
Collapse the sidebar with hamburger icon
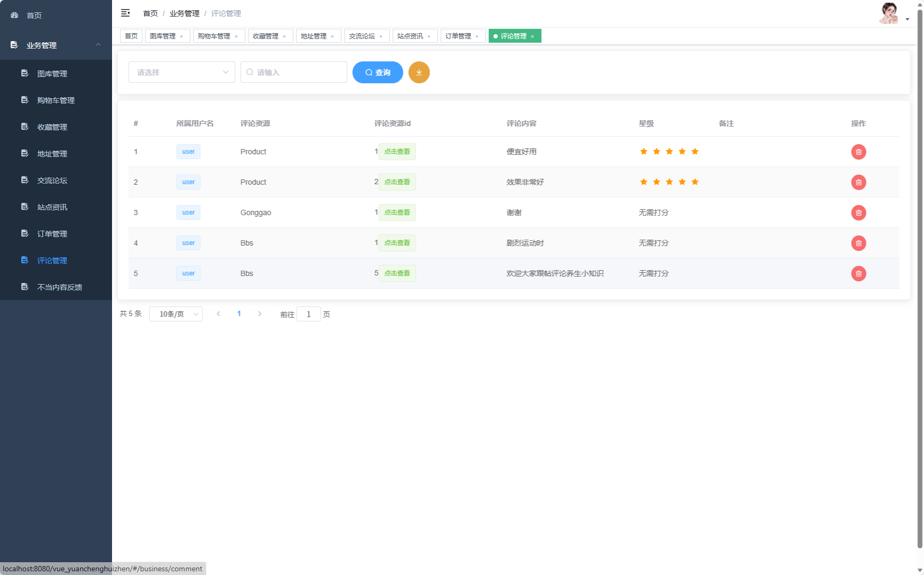tap(125, 13)
